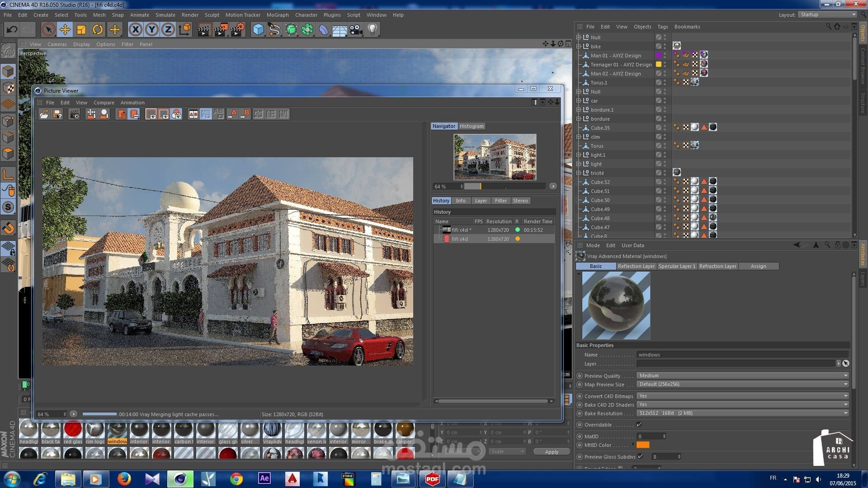
Task: Click the orange MtlID Color swatch
Action: 642,445
